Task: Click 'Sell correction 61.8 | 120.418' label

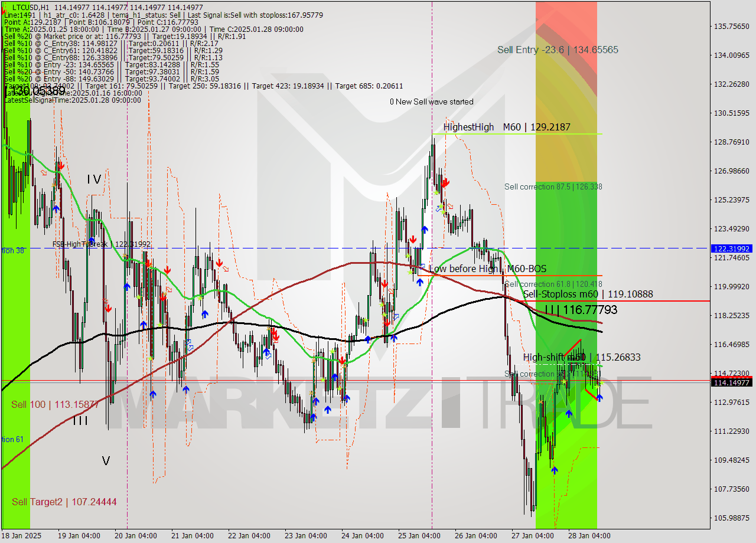Action: tap(553, 284)
